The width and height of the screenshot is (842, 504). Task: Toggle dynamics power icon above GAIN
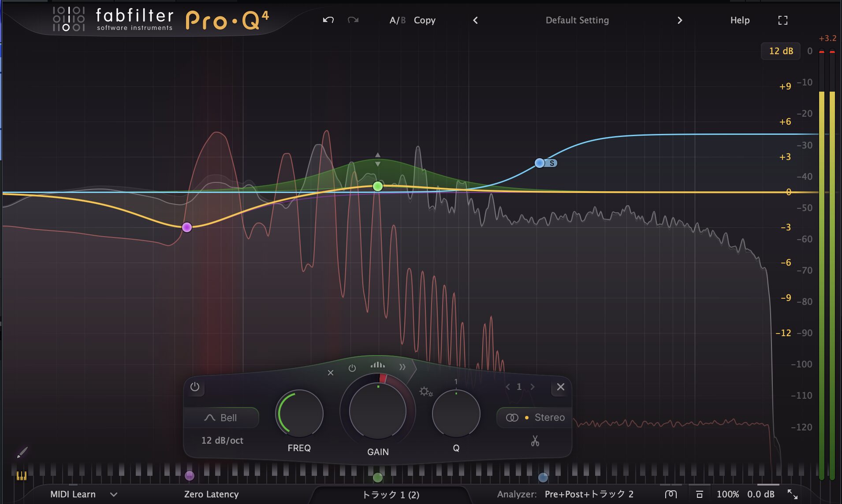(x=352, y=368)
